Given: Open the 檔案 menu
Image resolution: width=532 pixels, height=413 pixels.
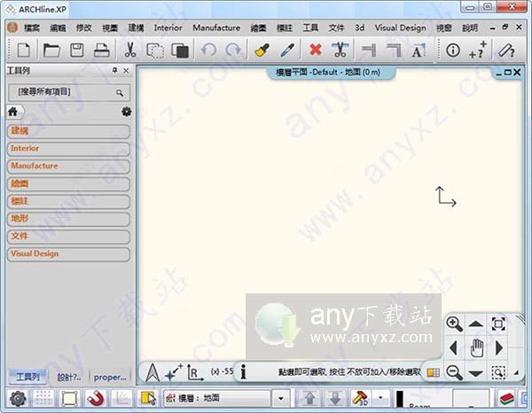Looking at the screenshot, I should coord(32,27).
